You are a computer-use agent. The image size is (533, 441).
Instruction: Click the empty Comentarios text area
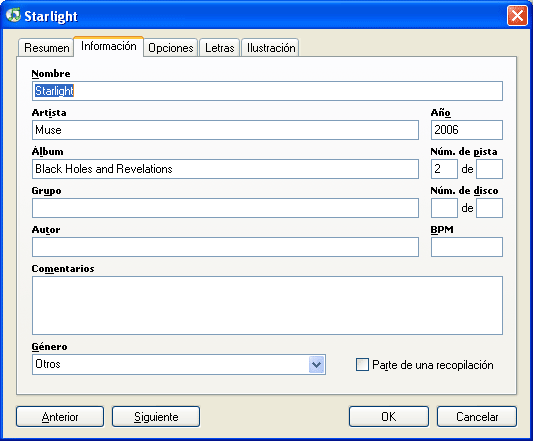[x=267, y=305]
